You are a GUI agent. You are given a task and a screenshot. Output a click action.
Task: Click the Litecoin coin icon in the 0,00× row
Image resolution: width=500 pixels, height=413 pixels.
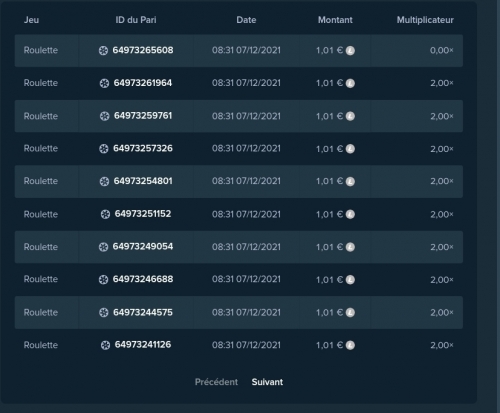350,51
